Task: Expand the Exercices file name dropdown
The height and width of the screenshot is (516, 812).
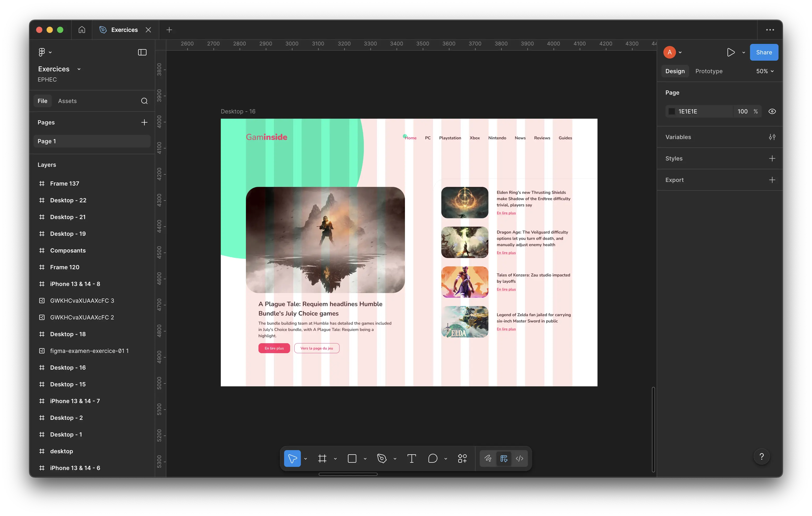Action: [x=79, y=69]
